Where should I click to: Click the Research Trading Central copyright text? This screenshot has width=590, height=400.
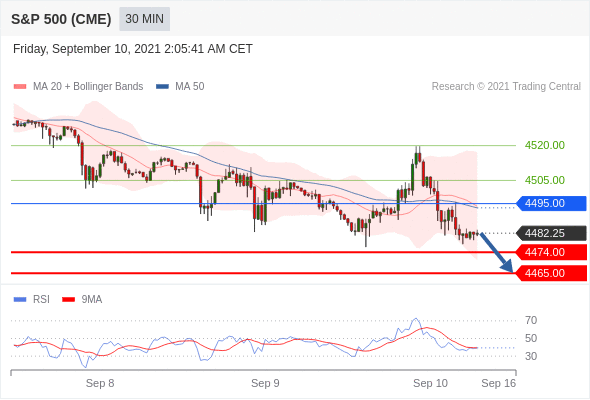pos(506,87)
